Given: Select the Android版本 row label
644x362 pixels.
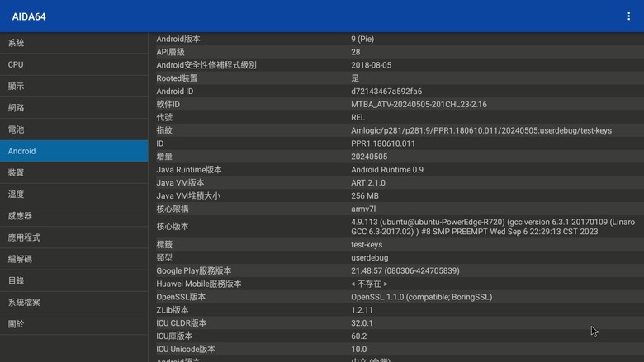Looking at the screenshot, I should [x=178, y=39].
